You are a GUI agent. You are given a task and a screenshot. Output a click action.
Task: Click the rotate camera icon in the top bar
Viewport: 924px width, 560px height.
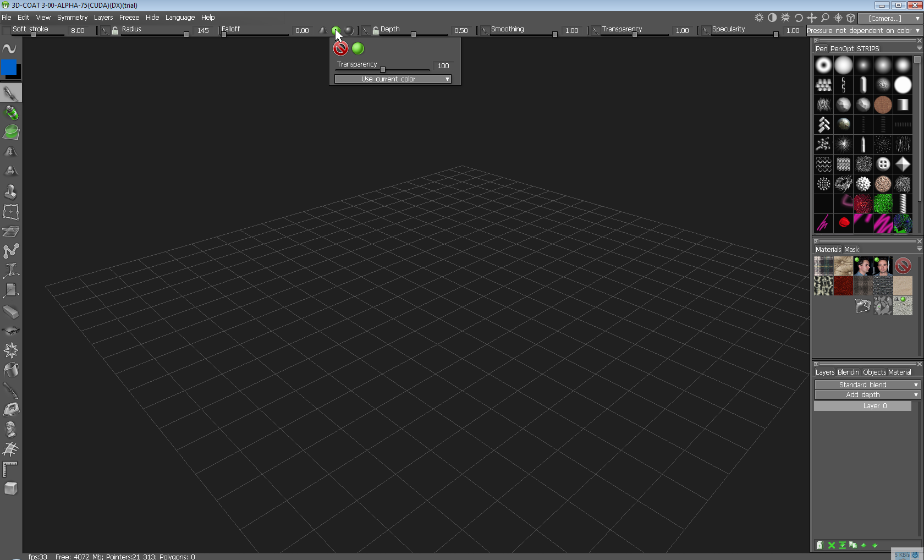click(x=799, y=18)
